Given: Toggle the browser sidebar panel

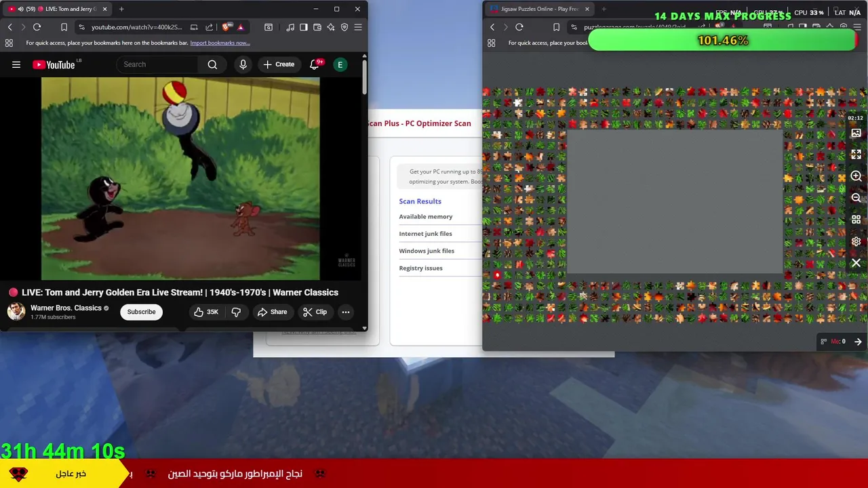Looking at the screenshot, I should [303, 27].
